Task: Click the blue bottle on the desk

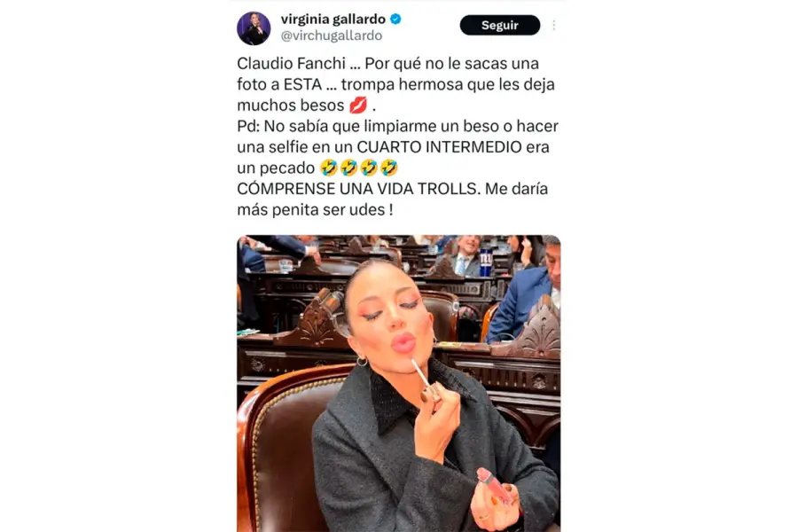Action: point(486,262)
